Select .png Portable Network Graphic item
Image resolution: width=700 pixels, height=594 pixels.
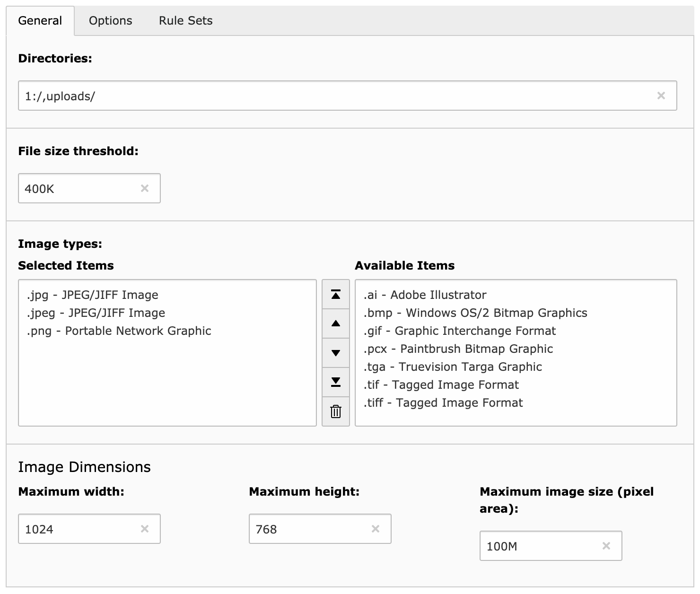118,331
